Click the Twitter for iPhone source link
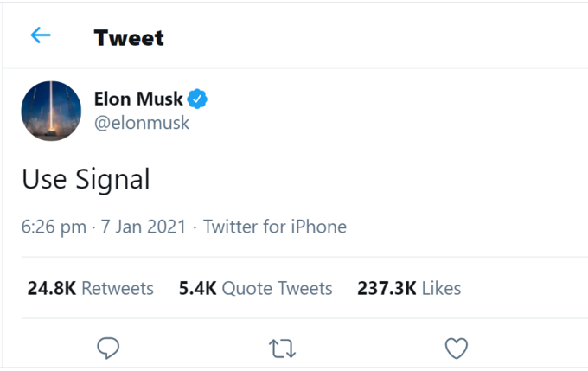 275,227
